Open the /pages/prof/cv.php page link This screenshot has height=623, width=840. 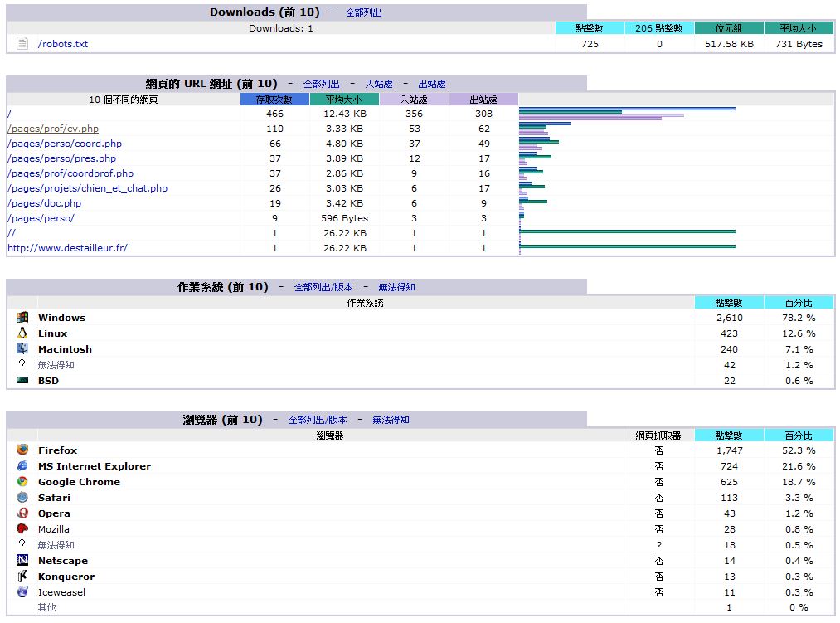coord(53,129)
